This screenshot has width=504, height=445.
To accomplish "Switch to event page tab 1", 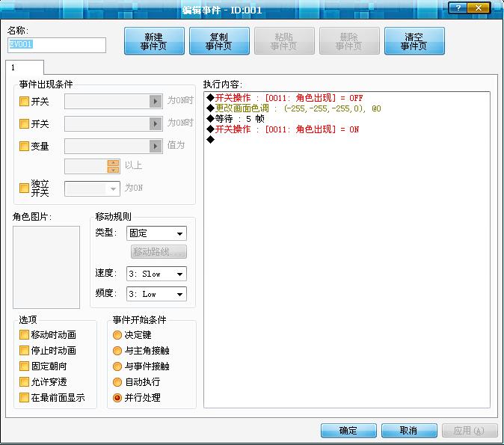I will 25,67.
